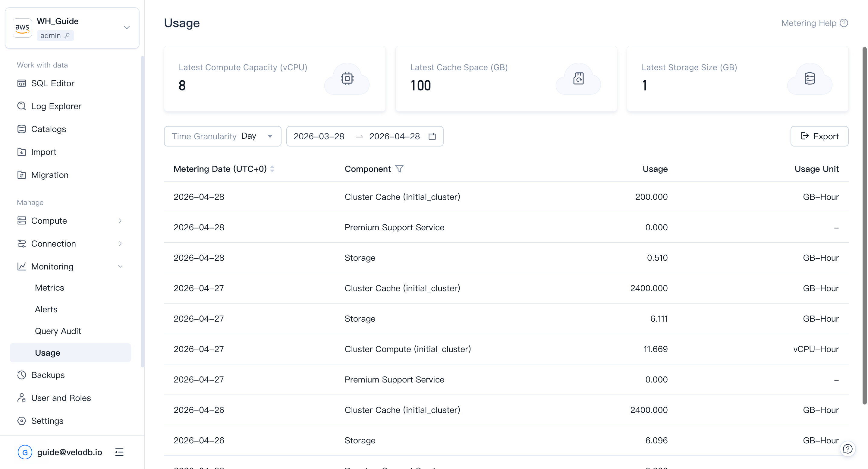
Task: Click the Metering Date sort arrows
Action: click(272, 169)
